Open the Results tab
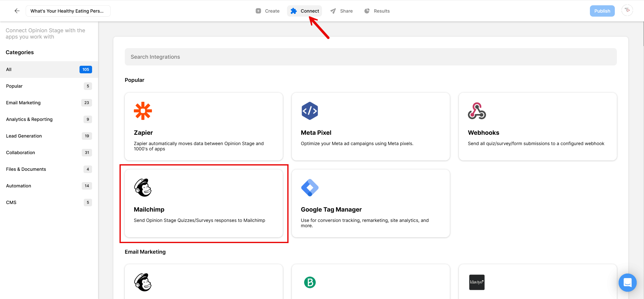Viewport: 644px width, 299px height. coord(377,11)
